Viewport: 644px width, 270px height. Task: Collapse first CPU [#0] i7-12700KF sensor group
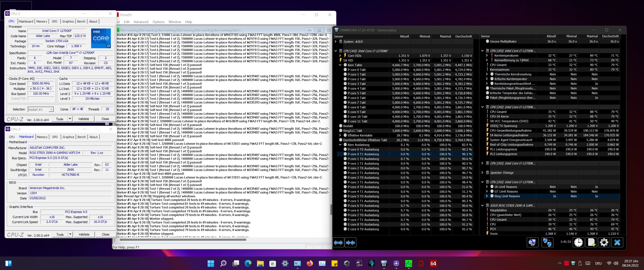335,51
